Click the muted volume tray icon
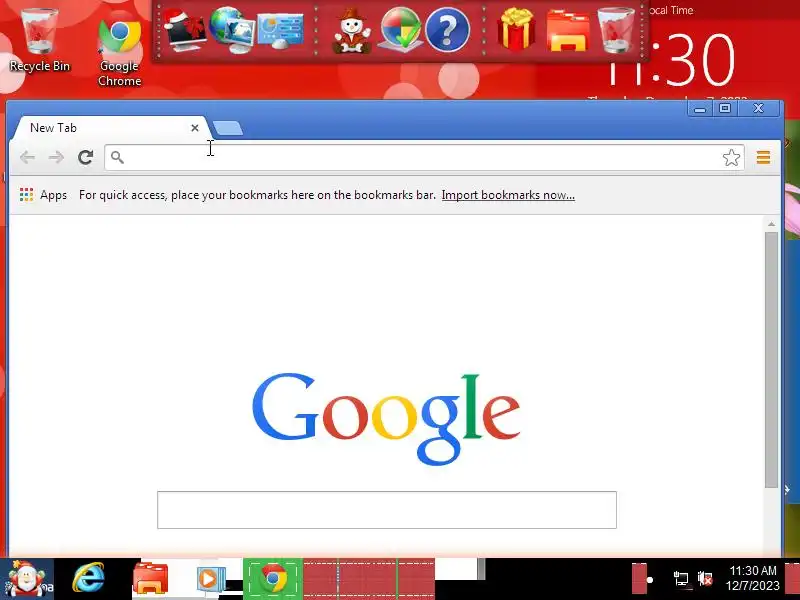This screenshot has height=600, width=800. 705,579
